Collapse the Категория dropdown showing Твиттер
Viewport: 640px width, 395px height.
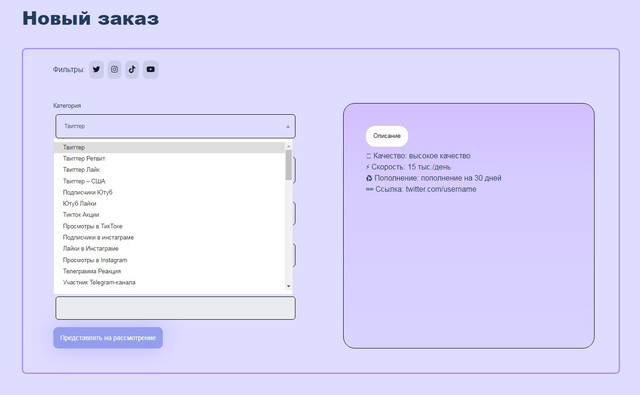176,126
